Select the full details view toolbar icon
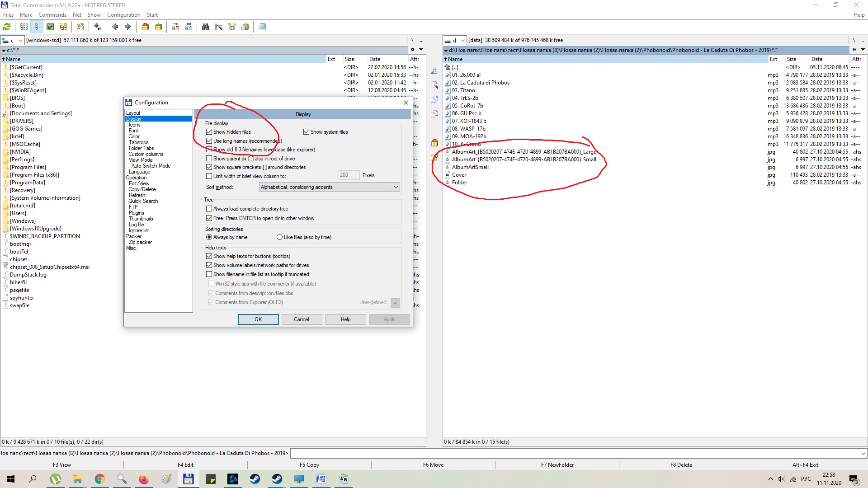This screenshot has height=488, width=868. coord(37,27)
